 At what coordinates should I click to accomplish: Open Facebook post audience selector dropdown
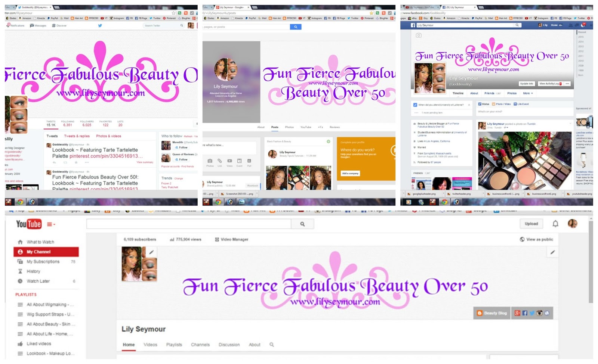[506, 128]
